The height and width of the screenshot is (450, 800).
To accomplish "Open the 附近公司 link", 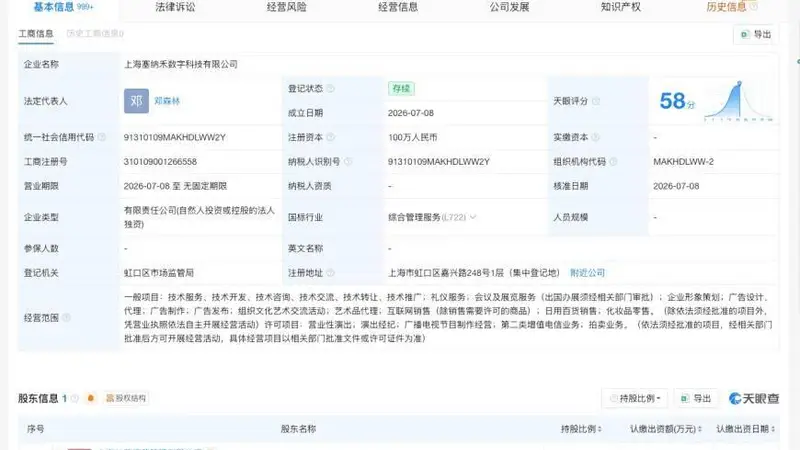I will click(x=587, y=273).
